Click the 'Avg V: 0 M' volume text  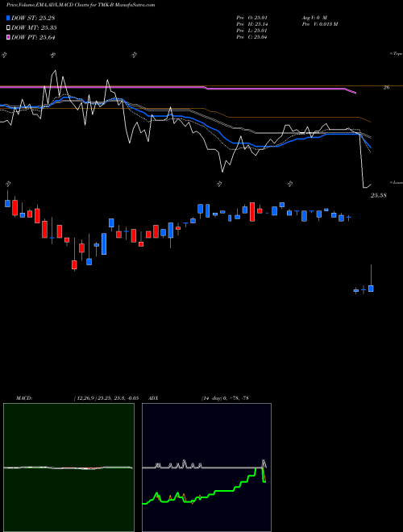click(x=314, y=17)
